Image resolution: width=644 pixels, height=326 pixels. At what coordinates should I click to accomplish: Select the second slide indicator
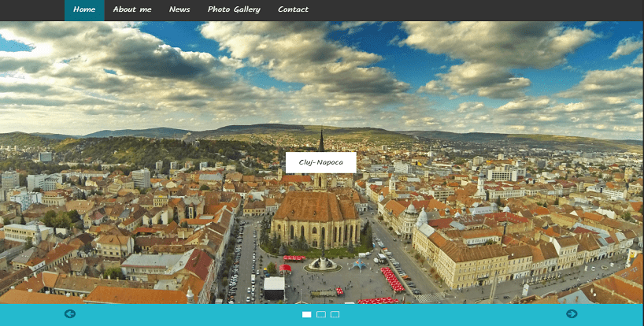[x=321, y=314]
